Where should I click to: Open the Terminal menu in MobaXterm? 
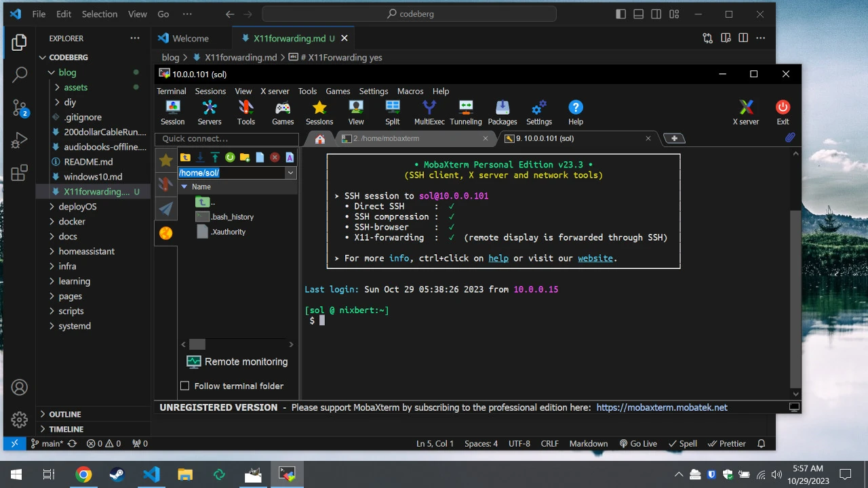tap(172, 91)
